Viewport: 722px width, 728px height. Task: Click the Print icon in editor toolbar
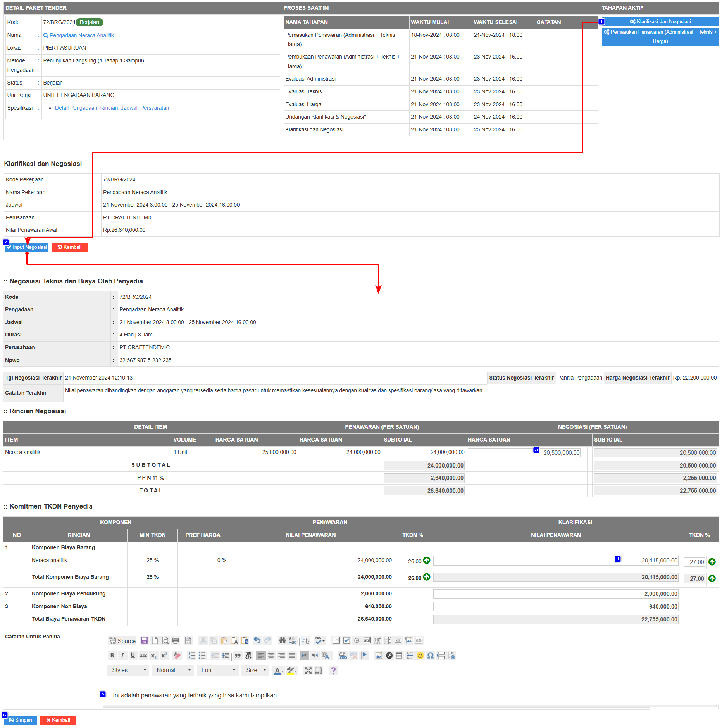click(176, 640)
